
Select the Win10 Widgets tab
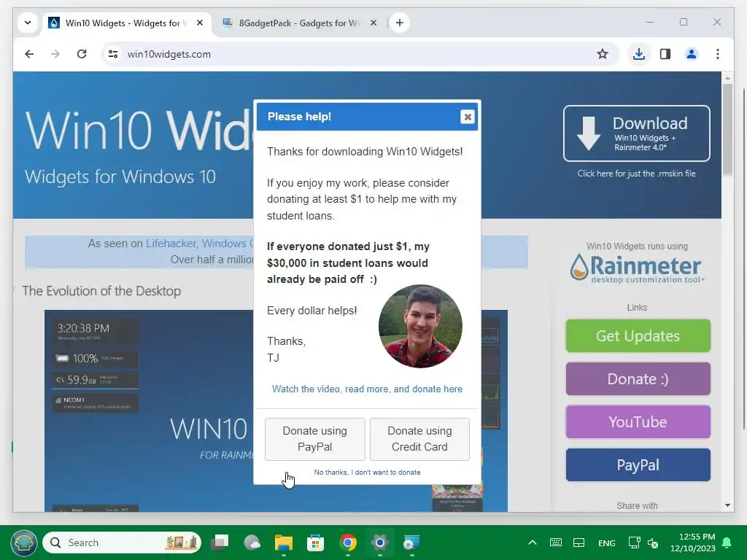(x=125, y=23)
